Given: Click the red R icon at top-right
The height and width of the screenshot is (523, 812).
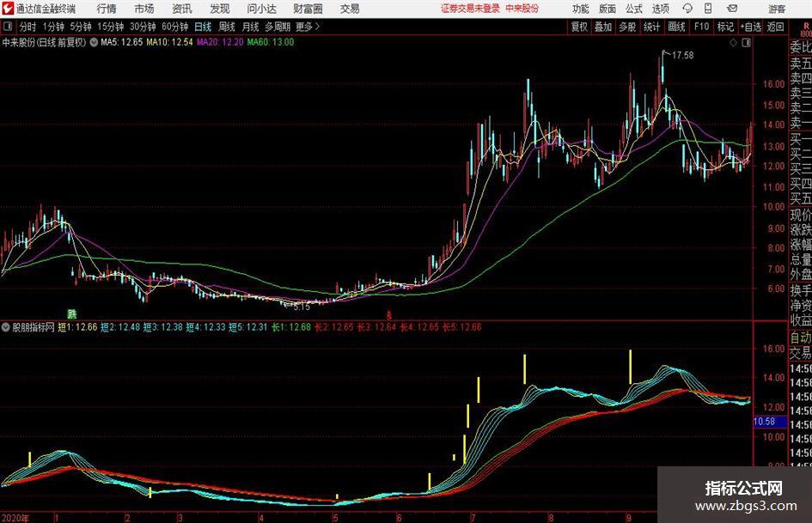Looking at the screenshot, I should 805,27.
